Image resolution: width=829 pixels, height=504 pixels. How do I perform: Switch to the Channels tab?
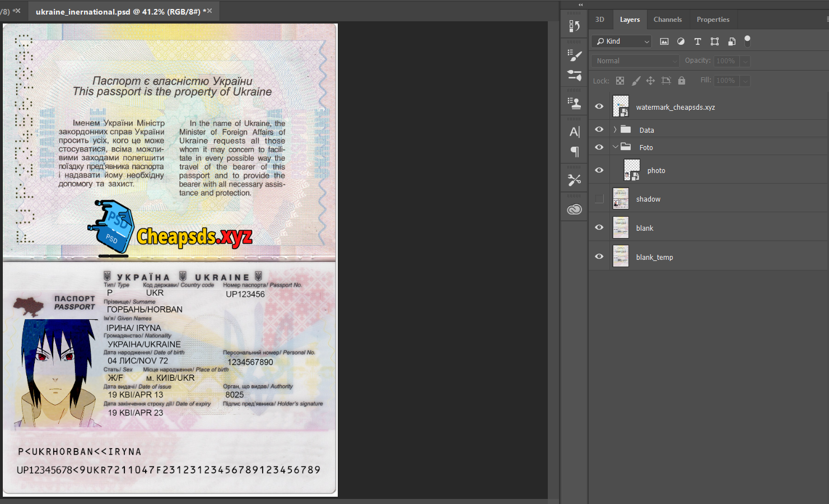[x=667, y=20]
